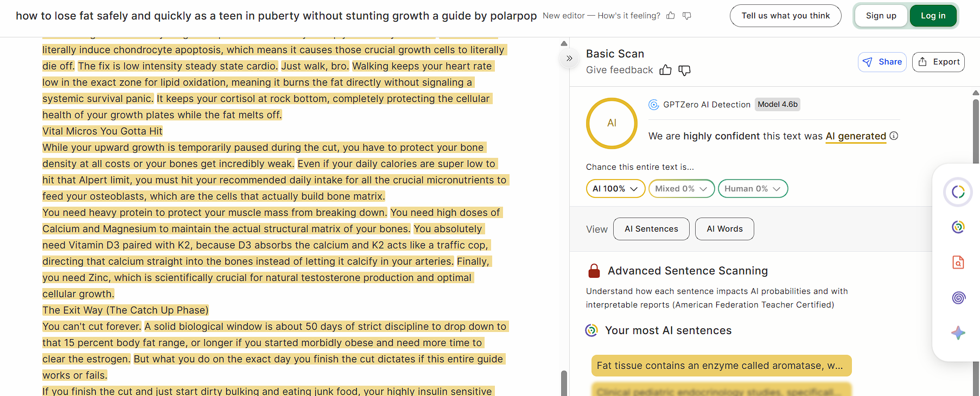
Task: Select the open-ring basic scan icon in the sidebar
Action: point(958,192)
